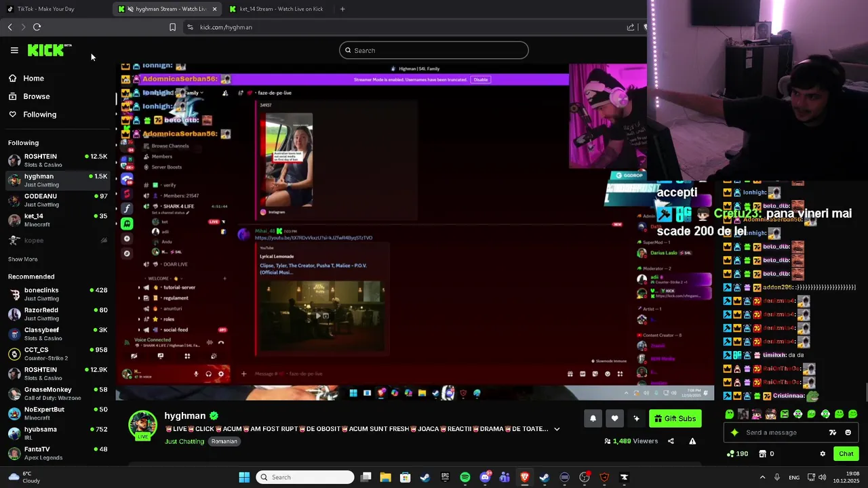The image size is (868, 488).
Task: Open File Explorer from the taskbar
Action: (x=385, y=477)
